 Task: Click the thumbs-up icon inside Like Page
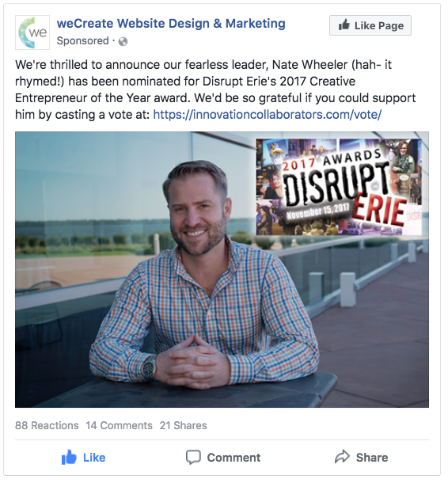344,25
